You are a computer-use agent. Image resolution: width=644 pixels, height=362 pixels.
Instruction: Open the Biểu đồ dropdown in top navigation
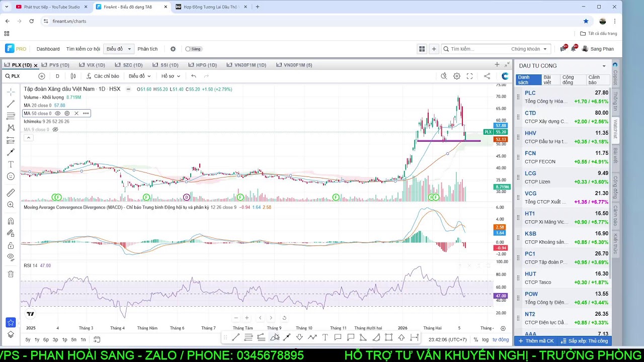[119, 49]
